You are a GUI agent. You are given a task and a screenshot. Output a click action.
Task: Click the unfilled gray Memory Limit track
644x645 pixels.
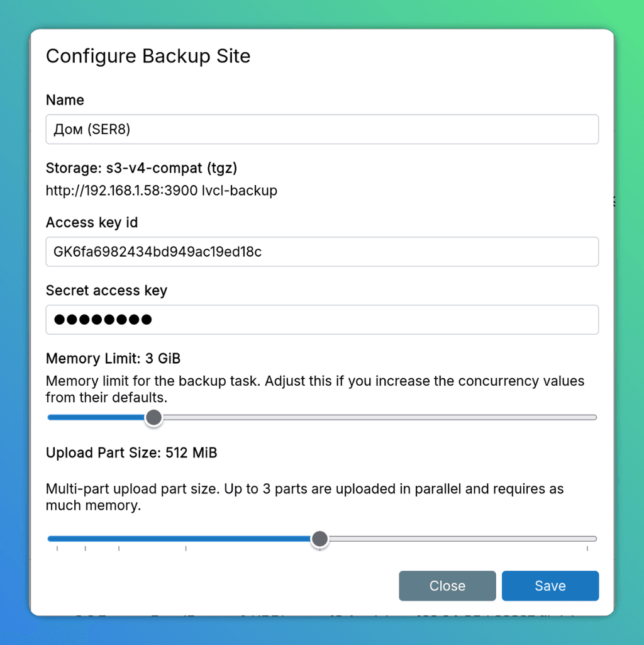point(377,417)
